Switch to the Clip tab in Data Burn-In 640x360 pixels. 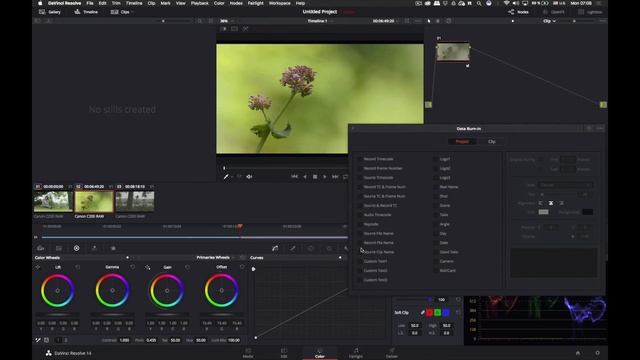492,142
